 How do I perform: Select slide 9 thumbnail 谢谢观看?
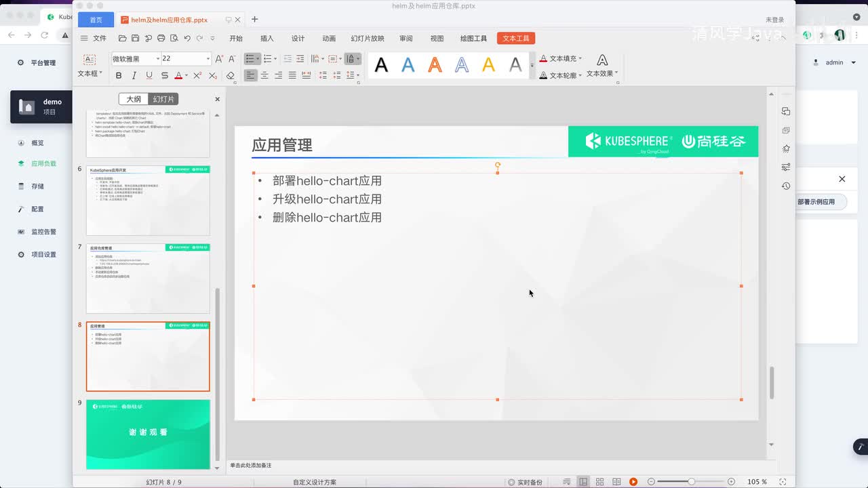[148, 434]
